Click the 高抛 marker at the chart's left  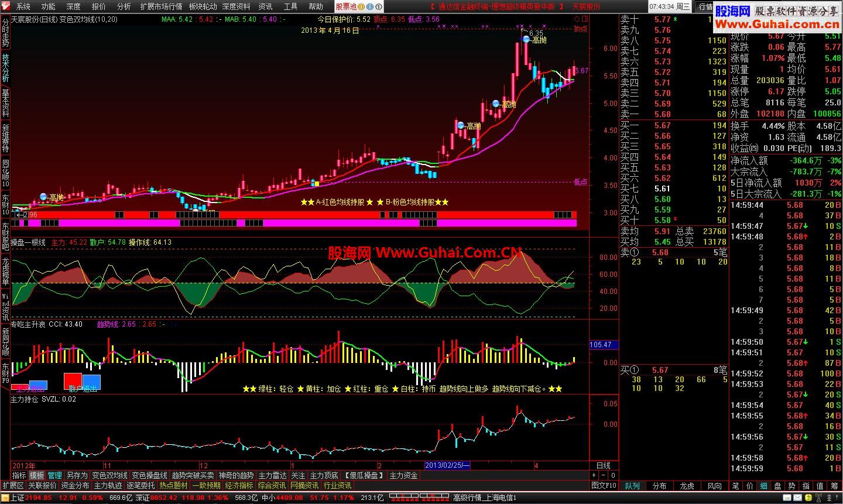[x=52, y=198]
